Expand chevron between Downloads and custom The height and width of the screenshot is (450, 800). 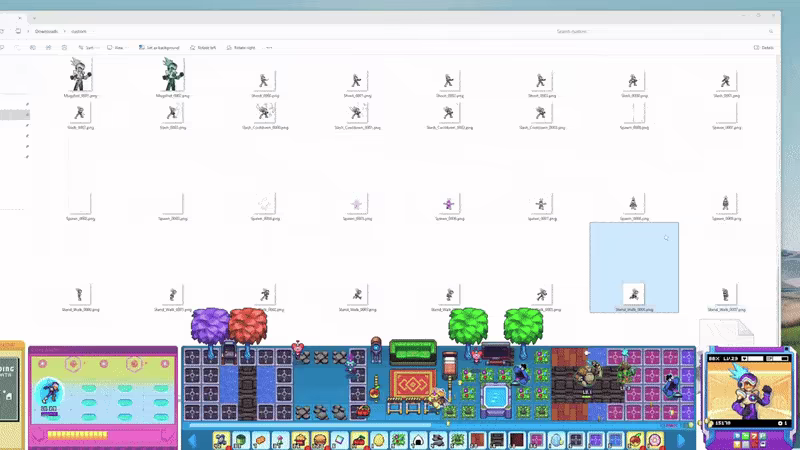click(64, 31)
